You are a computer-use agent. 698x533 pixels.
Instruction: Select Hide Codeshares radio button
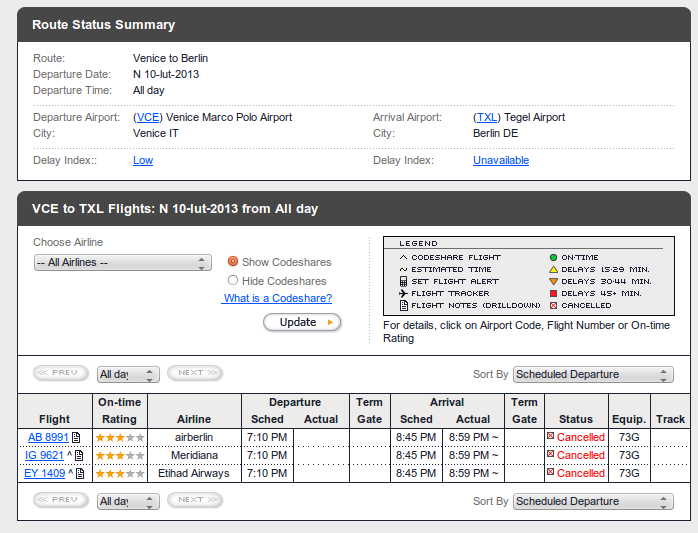click(x=233, y=280)
